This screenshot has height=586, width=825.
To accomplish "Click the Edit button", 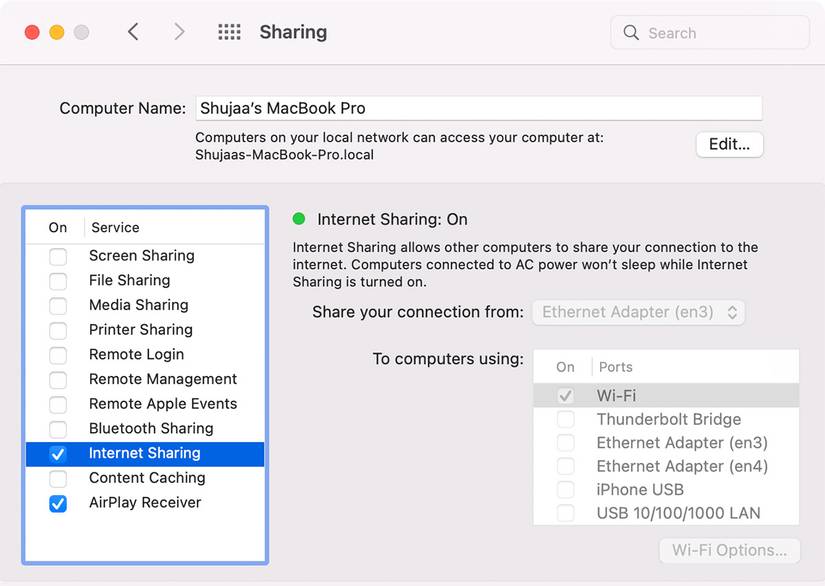I will [729, 144].
